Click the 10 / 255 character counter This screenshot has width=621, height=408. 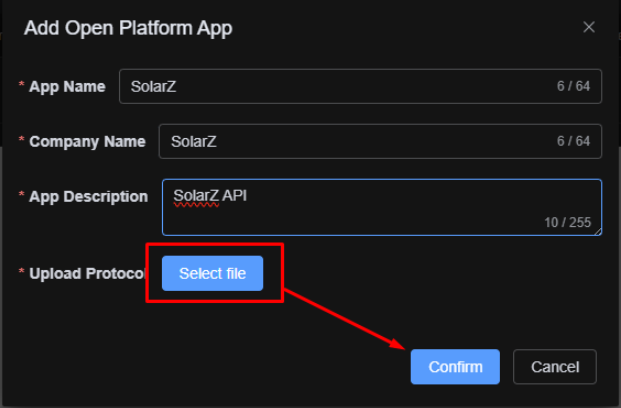(567, 222)
